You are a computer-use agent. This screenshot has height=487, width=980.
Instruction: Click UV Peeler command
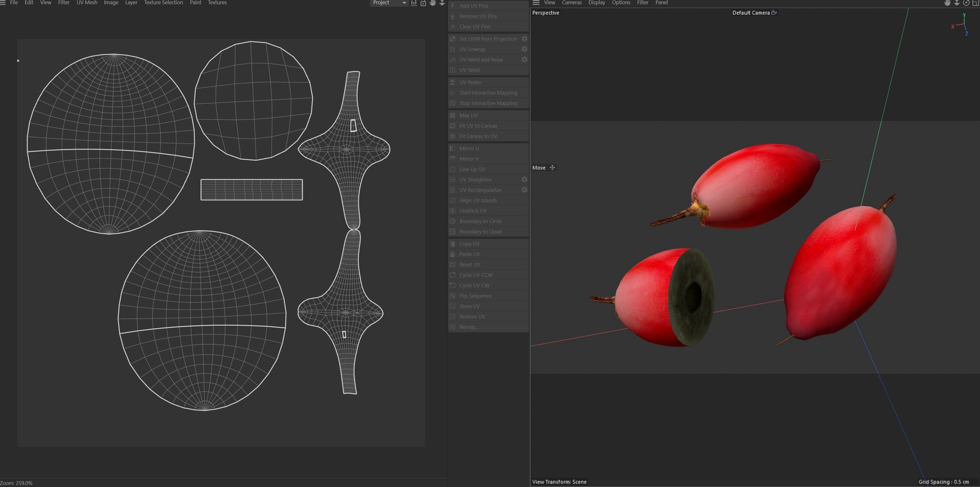point(488,82)
